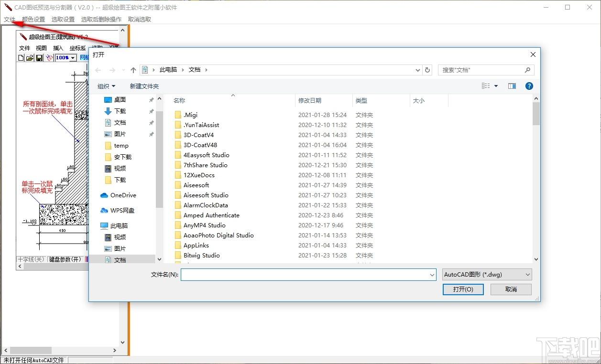Click the up-one-level arrow in the dialog
The width and height of the screenshot is (601, 364).
pos(133,70)
